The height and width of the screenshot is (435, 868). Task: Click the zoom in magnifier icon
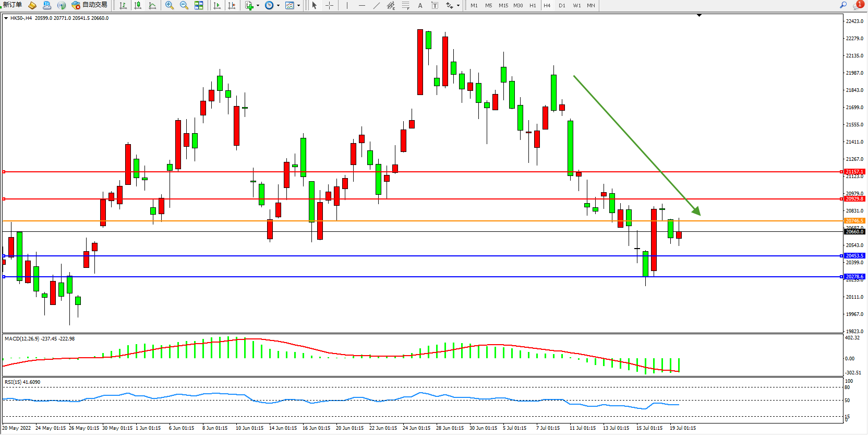(169, 5)
